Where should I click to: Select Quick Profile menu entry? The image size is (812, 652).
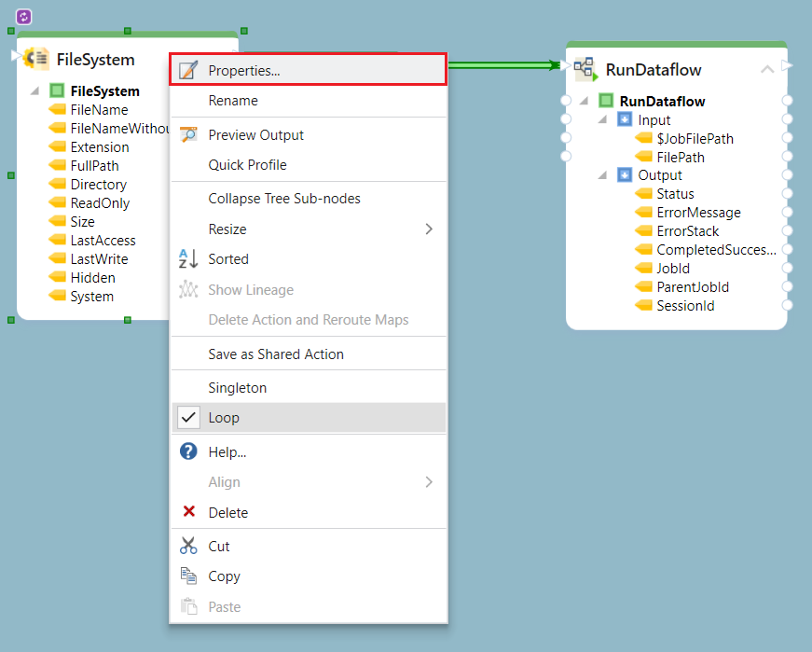point(247,165)
